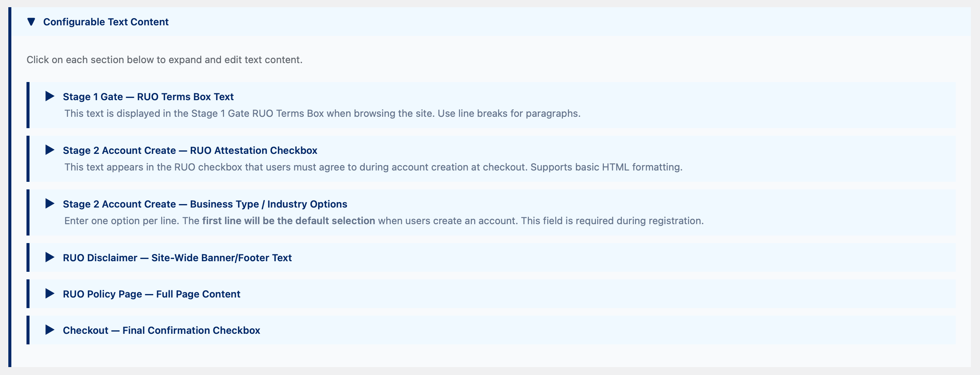
Task: Click 'Enter one option per line' text
Action: tap(121, 221)
